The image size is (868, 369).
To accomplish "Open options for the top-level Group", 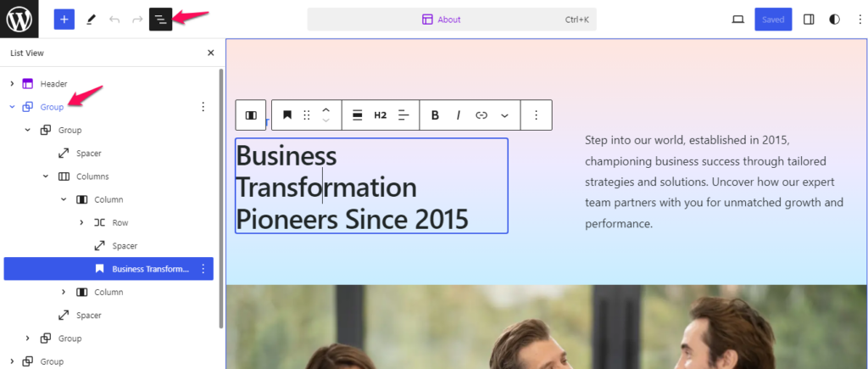I will click(203, 106).
